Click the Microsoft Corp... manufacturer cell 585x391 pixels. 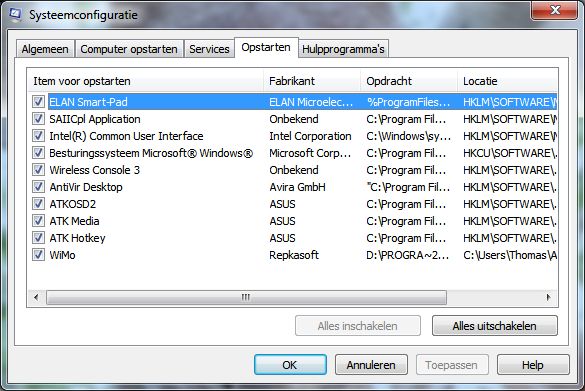point(310,153)
